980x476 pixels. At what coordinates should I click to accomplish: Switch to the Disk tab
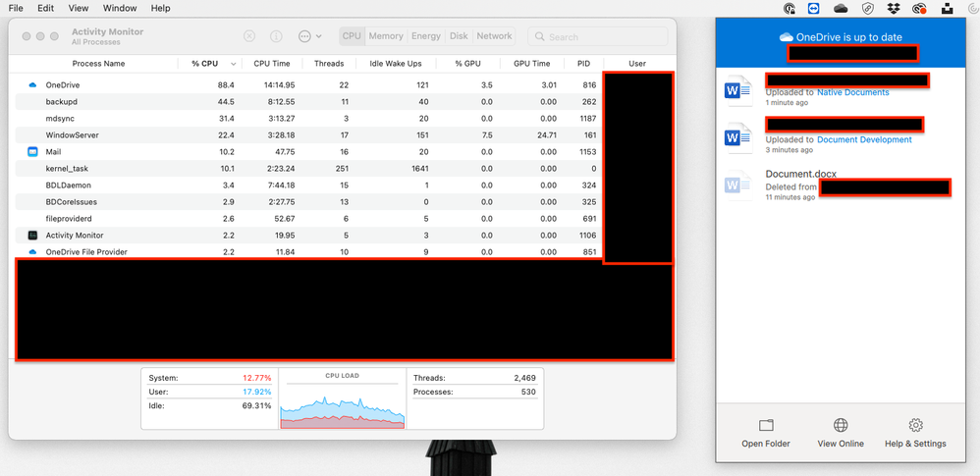click(459, 36)
